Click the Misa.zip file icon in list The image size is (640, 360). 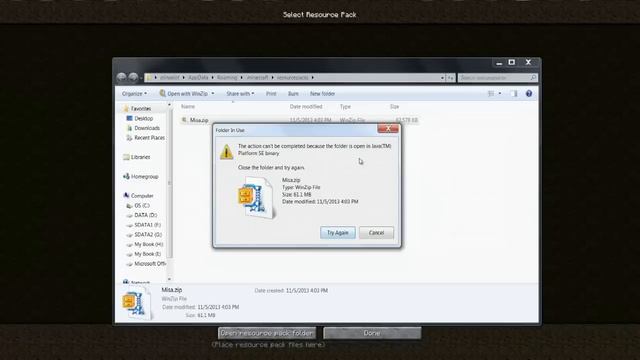point(184,120)
